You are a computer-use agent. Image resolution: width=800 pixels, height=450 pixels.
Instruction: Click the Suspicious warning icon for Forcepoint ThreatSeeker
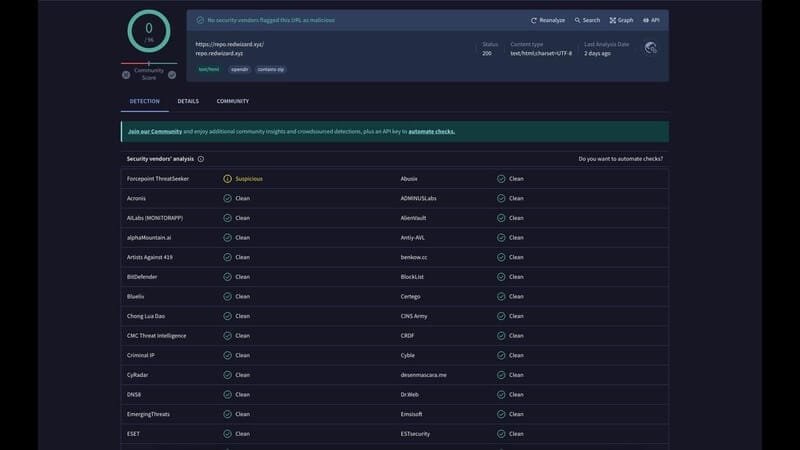click(x=228, y=179)
